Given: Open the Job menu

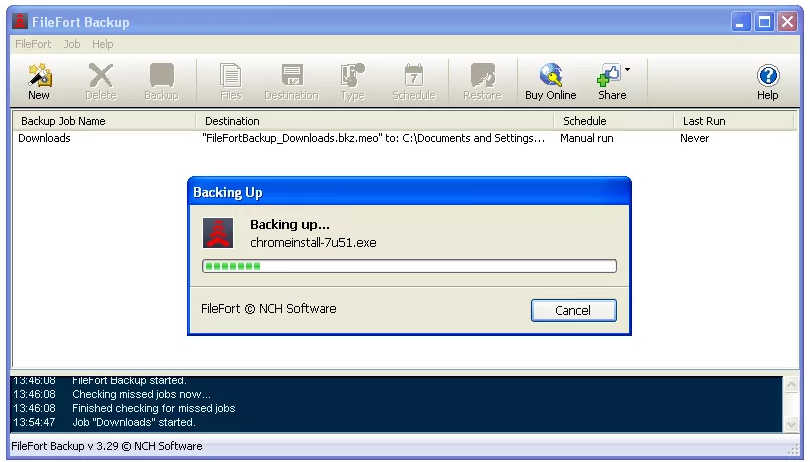Looking at the screenshot, I should coord(72,44).
